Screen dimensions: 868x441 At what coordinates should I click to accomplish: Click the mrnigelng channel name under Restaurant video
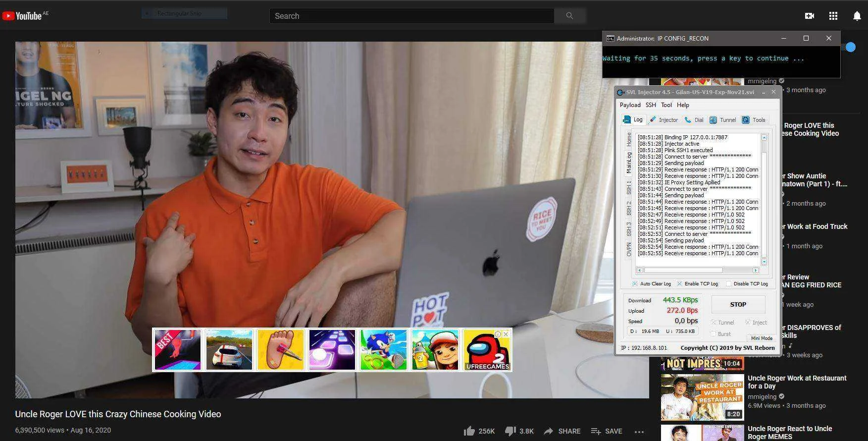point(762,396)
